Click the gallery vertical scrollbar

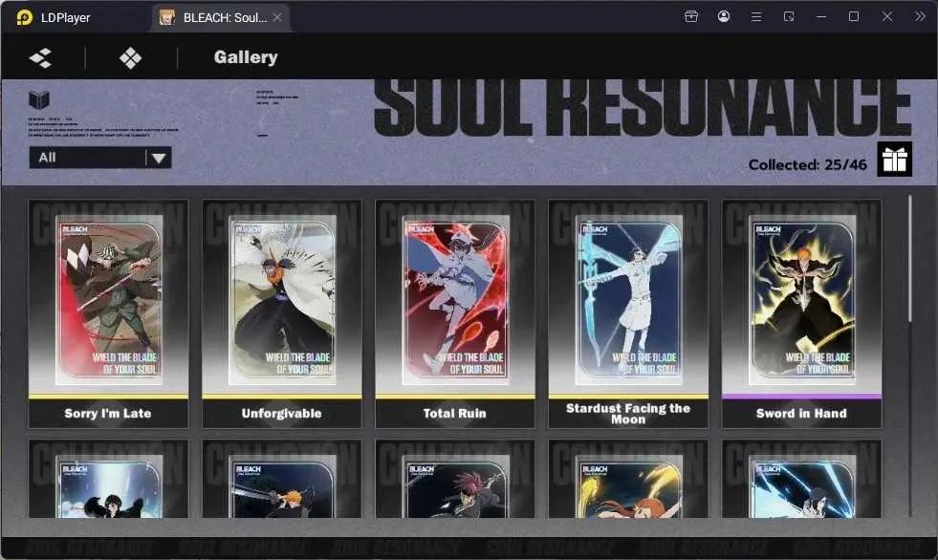pos(910,258)
